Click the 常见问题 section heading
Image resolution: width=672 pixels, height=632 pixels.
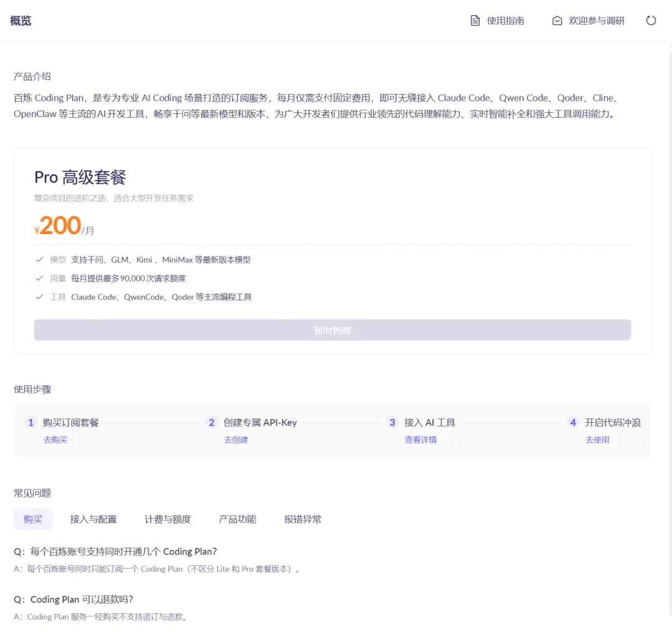point(32,493)
